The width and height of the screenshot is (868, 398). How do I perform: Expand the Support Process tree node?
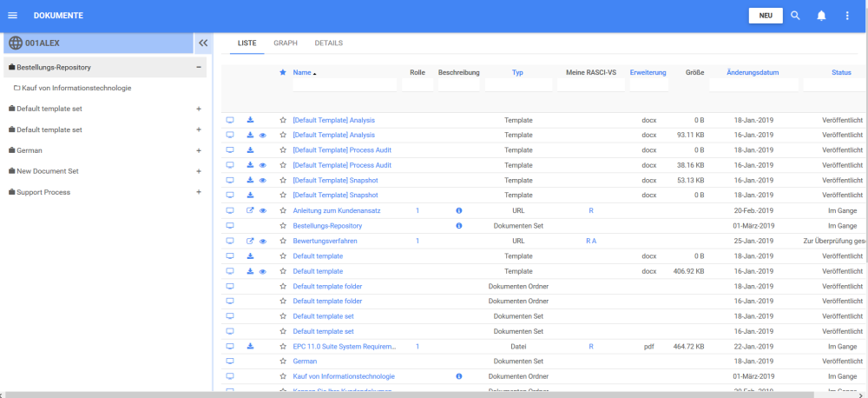click(x=198, y=192)
